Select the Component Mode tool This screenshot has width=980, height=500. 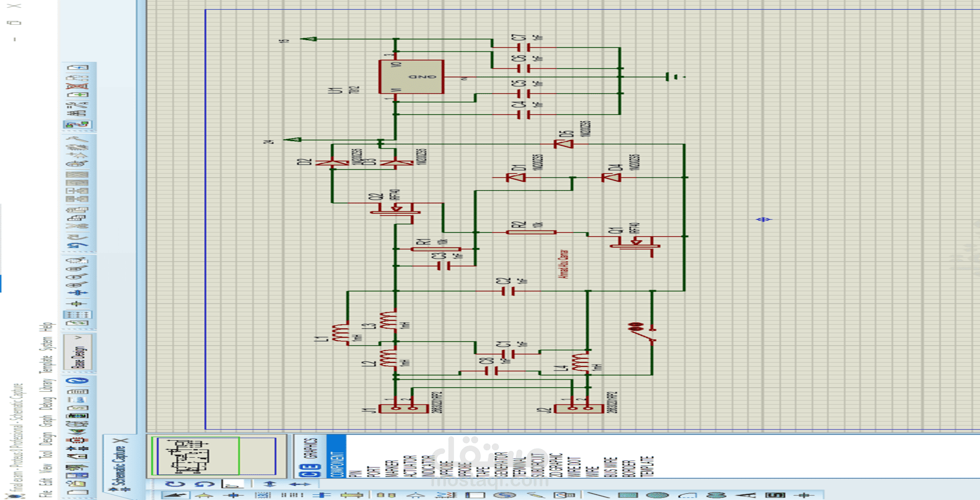[x=205, y=495]
